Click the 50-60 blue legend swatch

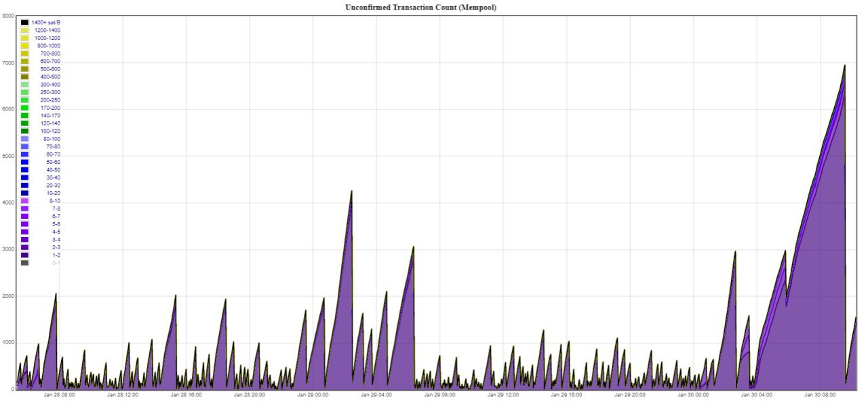pyautogui.click(x=24, y=162)
